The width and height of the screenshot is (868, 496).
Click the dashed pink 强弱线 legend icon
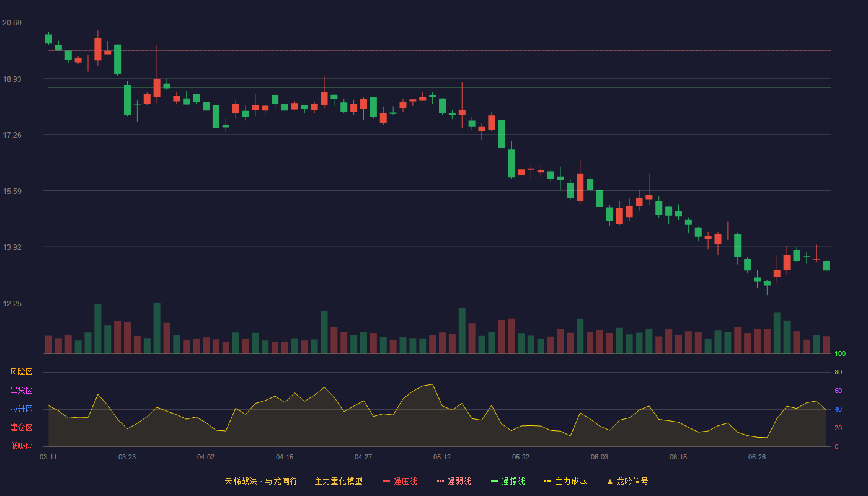tap(440, 481)
